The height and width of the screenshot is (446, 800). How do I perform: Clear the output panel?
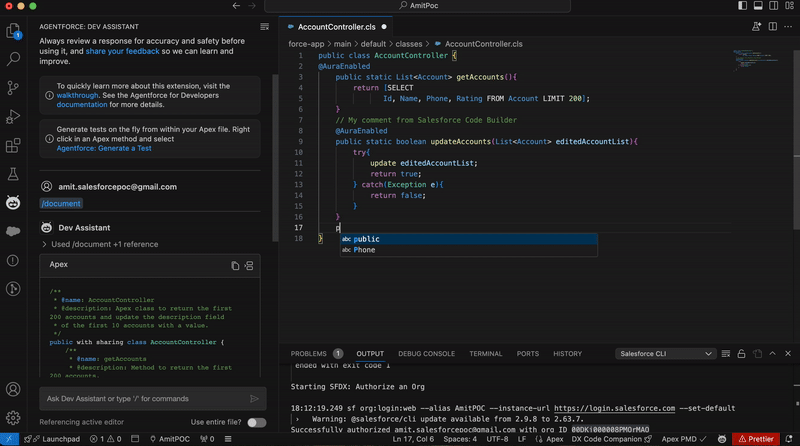(x=726, y=354)
